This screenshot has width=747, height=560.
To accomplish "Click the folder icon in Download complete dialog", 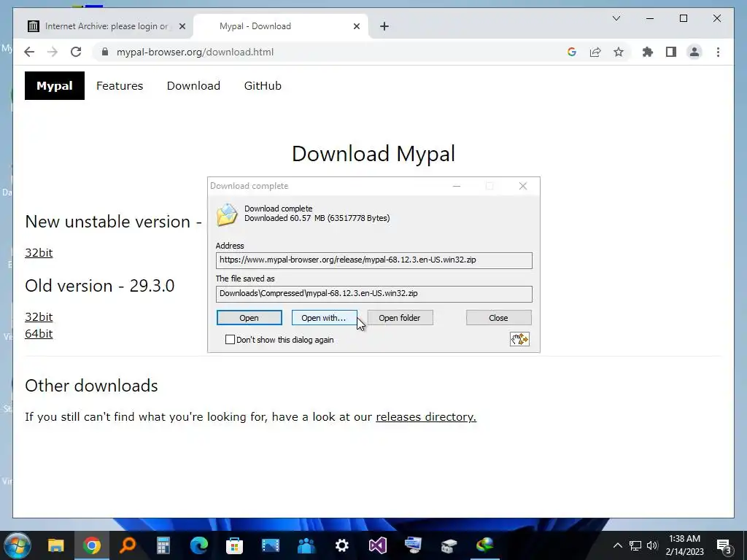I will point(227,214).
